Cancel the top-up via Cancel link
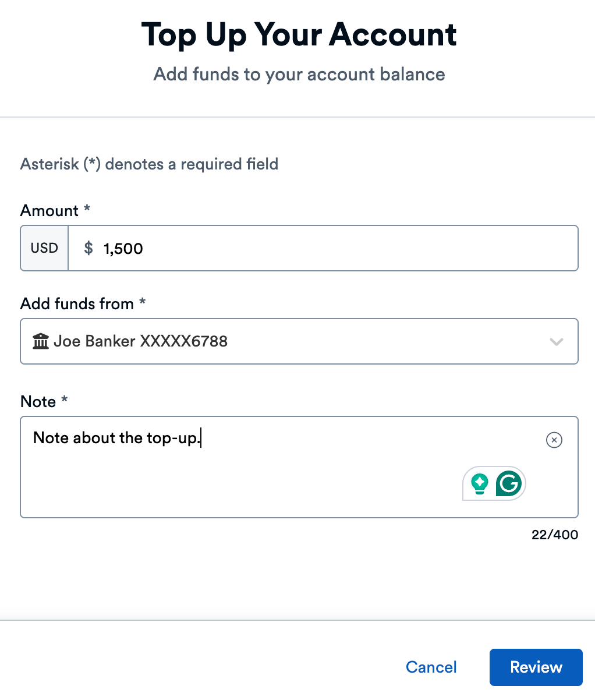The width and height of the screenshot is (595, 700). click(431, 667)
